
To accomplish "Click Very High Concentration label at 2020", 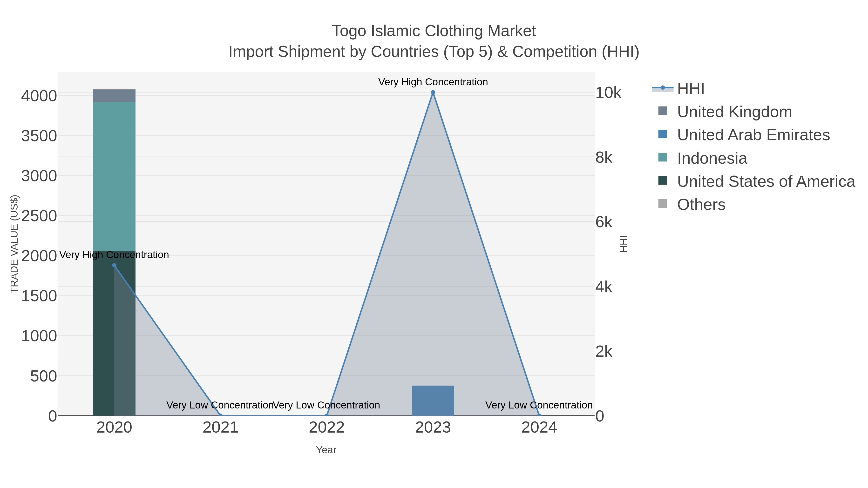I will click(114, 255).
